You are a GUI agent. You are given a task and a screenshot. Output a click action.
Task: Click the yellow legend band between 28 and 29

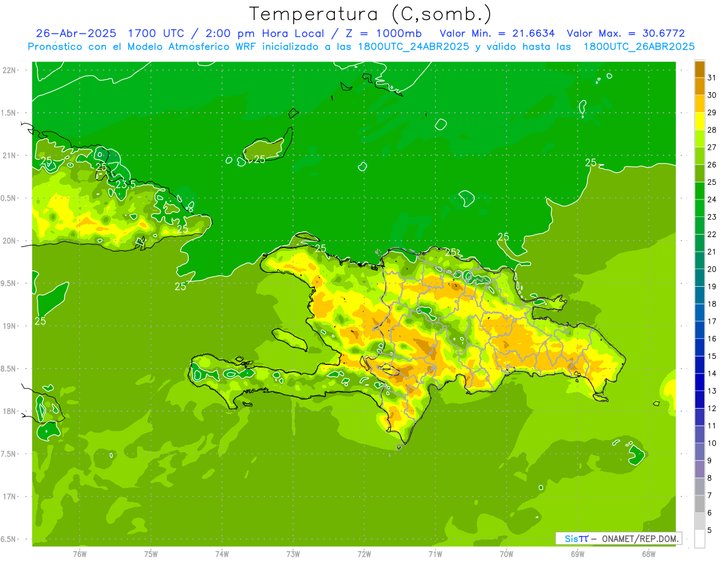(x=699, y=121)
